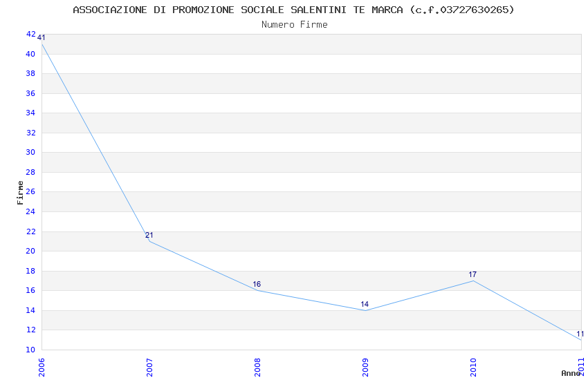Click the 16 y-axis tick label

pyautogui.click(x=30, y=290)
